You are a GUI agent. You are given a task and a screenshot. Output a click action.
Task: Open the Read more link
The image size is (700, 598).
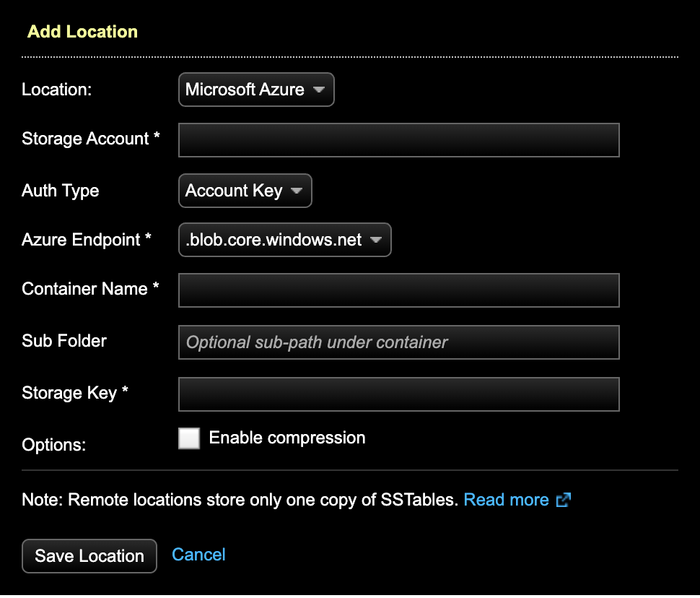[507, 499]
